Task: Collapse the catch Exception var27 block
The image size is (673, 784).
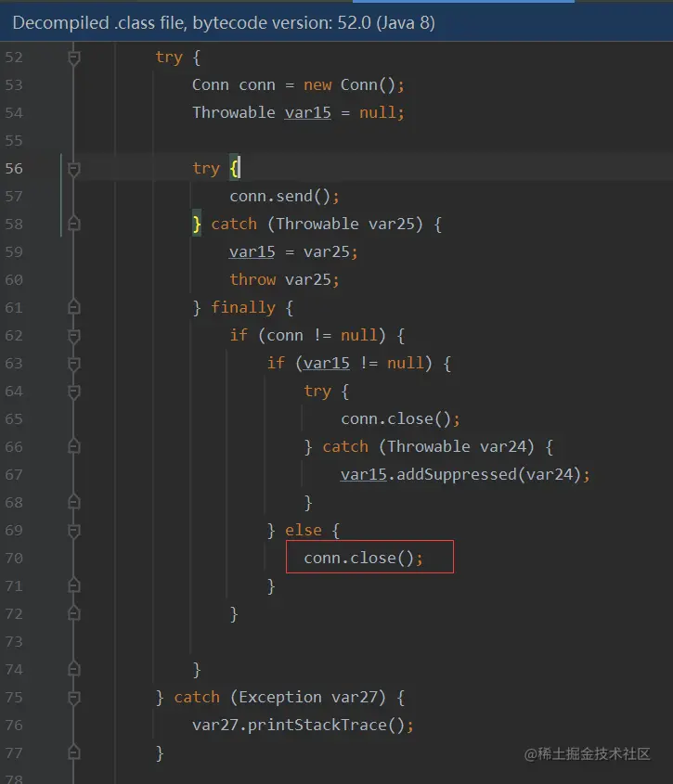Action: 73,698
